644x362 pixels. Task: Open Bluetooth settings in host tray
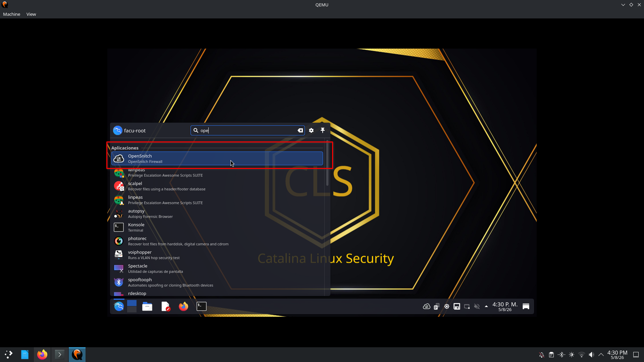(561, 355)
